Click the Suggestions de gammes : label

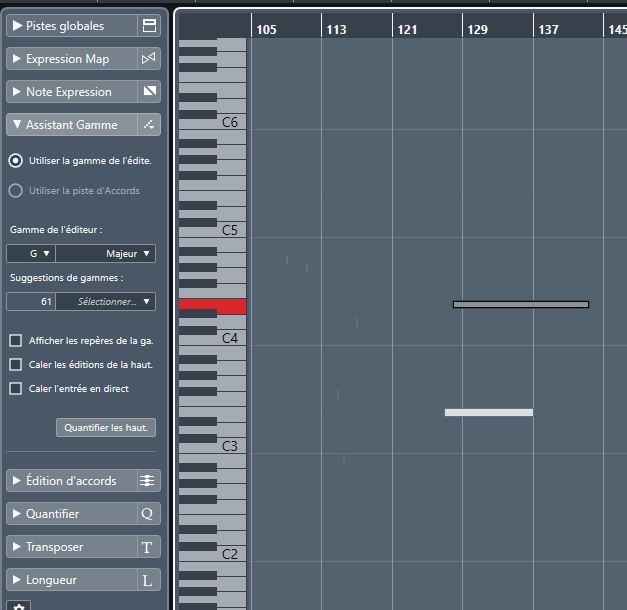point(66,278)
